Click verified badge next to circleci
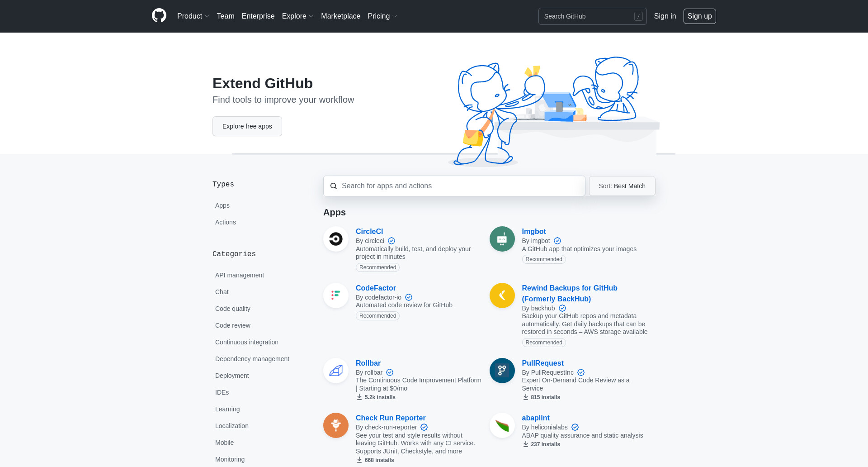The width and height of the screenshot is (868, 467). pyautogui.click(x=392, y=241)
